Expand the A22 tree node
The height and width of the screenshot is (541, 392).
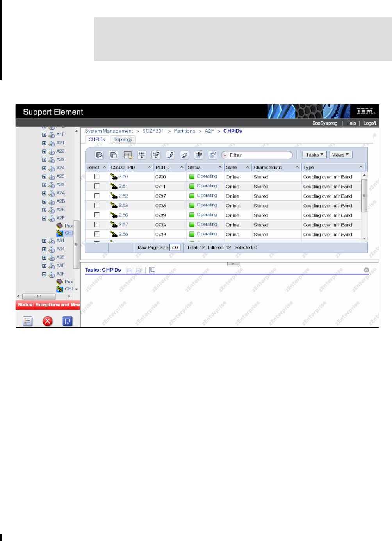[44, 152]
